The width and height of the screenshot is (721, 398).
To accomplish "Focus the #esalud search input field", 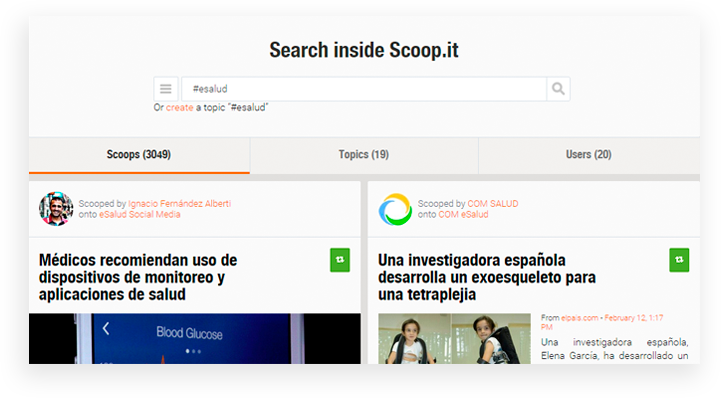I will tap(364, 89).
